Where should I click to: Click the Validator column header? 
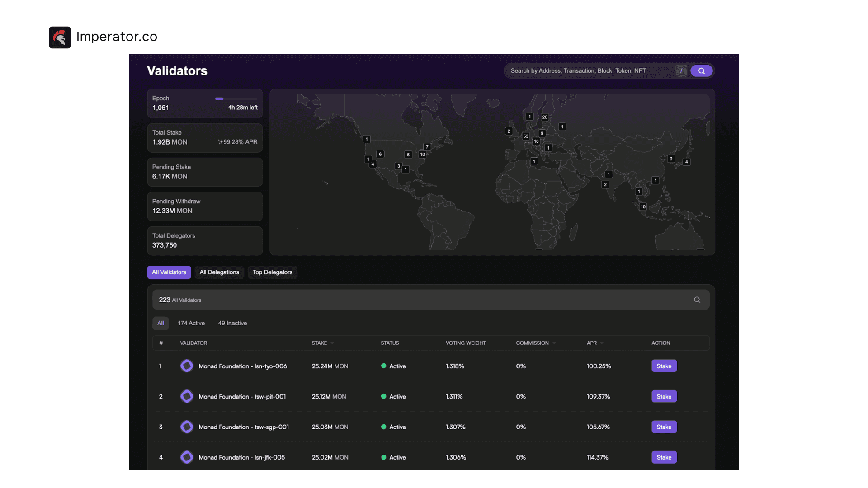click(193, 343)
